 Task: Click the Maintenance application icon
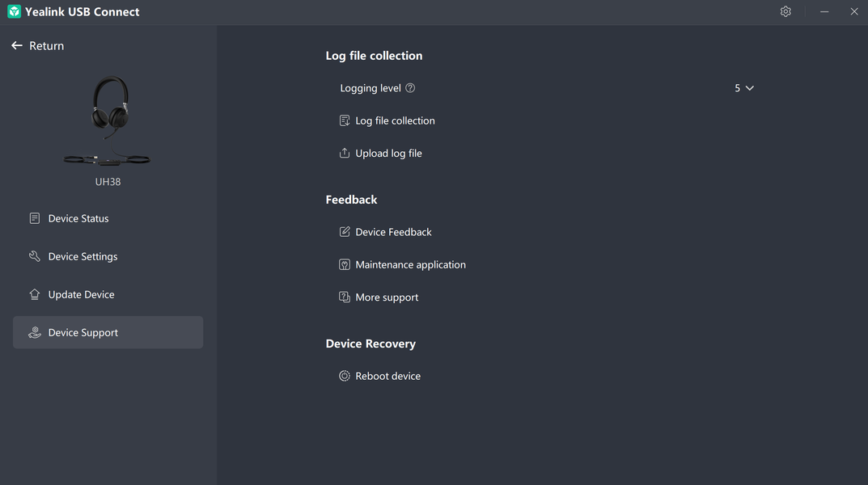[345, 264]
